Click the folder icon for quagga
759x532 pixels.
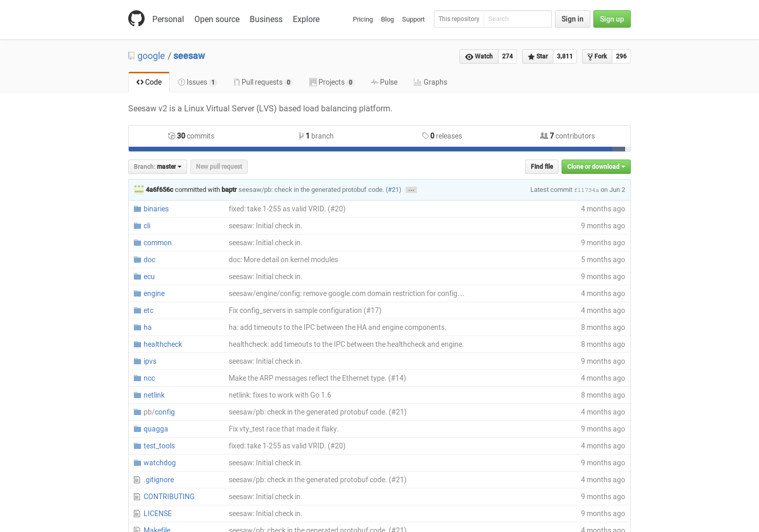coord(137,429)
